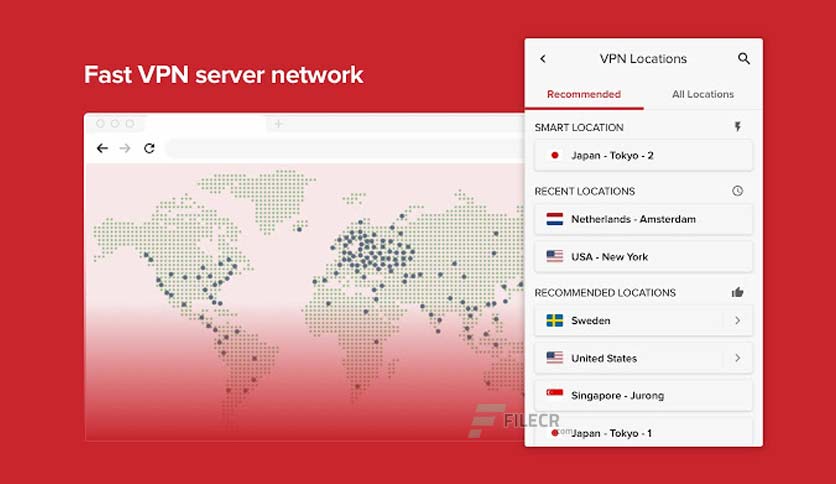Click the Fast VPN server network headline
The height and width of the screenshot is (484, 836).
click(x=223, y=75)
